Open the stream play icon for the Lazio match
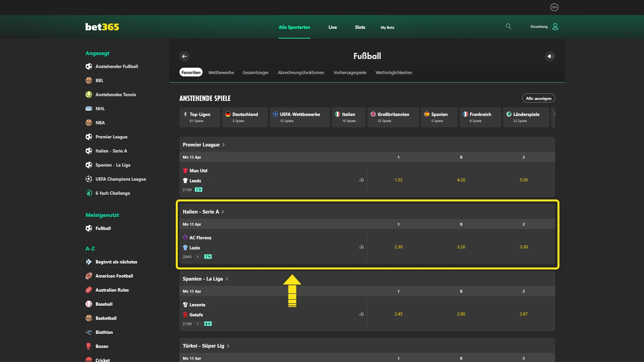The image size is (644, 362). 198,257
